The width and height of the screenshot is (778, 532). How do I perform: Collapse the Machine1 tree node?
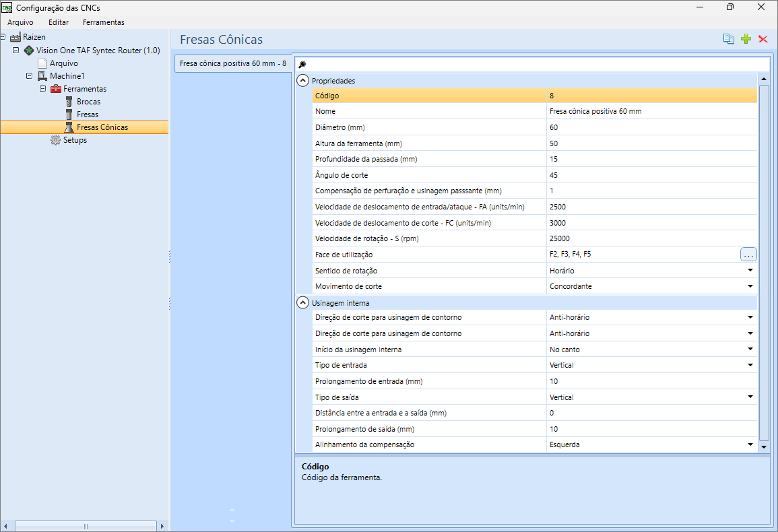click(x=29, y=76)
